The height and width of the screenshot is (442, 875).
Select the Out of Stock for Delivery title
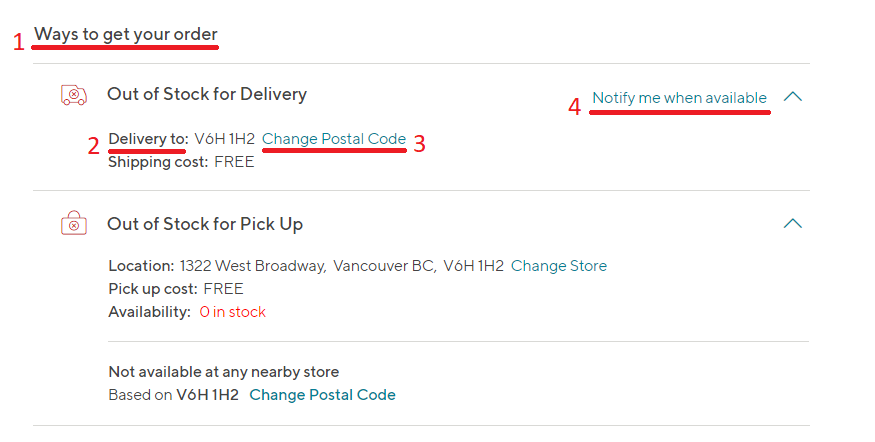pos(207,95)
